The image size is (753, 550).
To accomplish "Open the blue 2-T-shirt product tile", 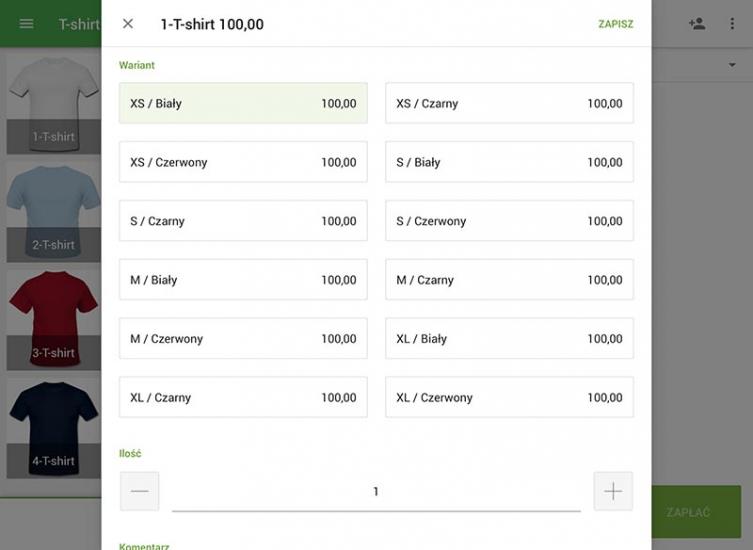I will [x=54, y=212].
